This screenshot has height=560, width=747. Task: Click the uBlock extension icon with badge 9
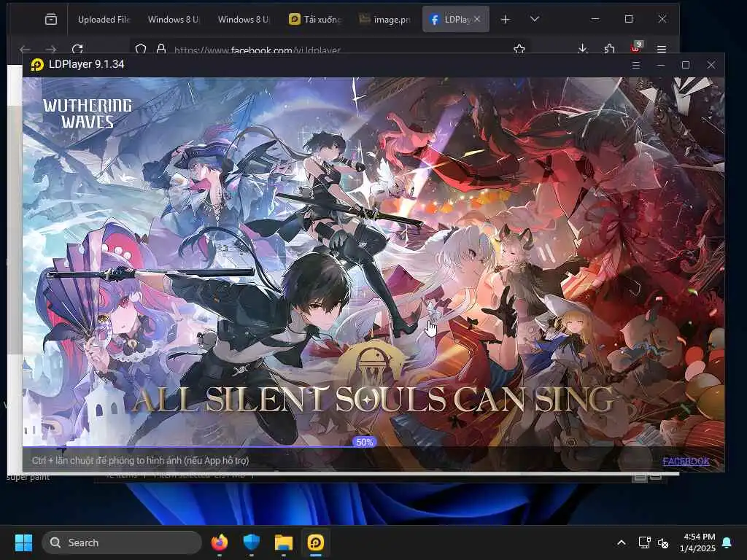click(636, 47)
